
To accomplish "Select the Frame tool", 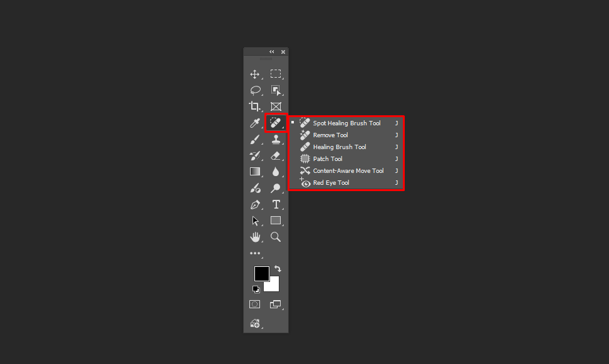I will pyautogui.click(x=276, y=107).
